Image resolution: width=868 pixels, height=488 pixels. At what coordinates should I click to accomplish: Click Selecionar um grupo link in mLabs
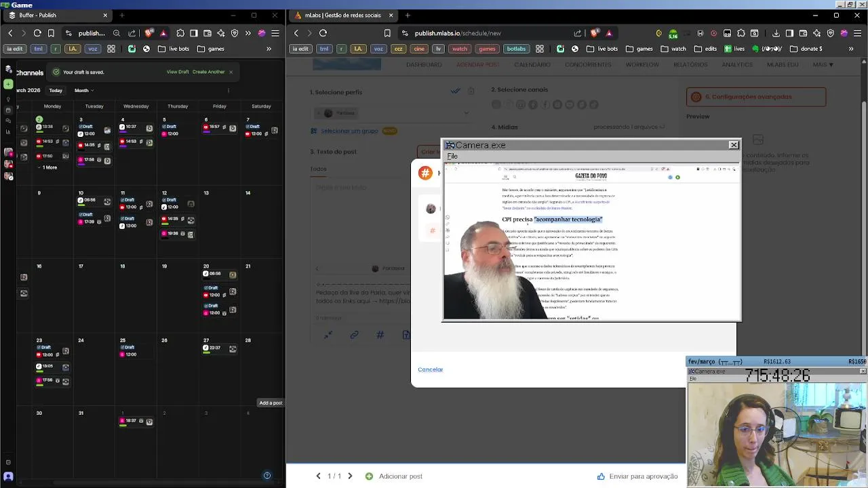coord(349,131)
